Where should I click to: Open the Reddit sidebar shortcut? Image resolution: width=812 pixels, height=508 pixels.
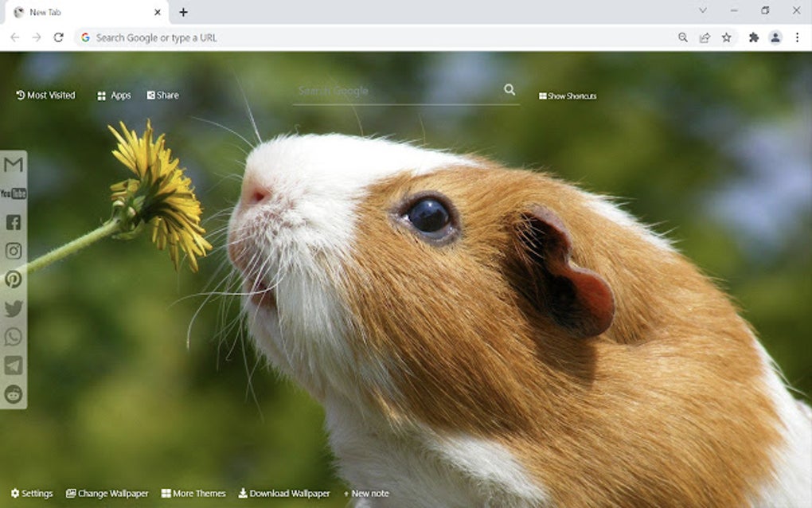coord(12,395)
